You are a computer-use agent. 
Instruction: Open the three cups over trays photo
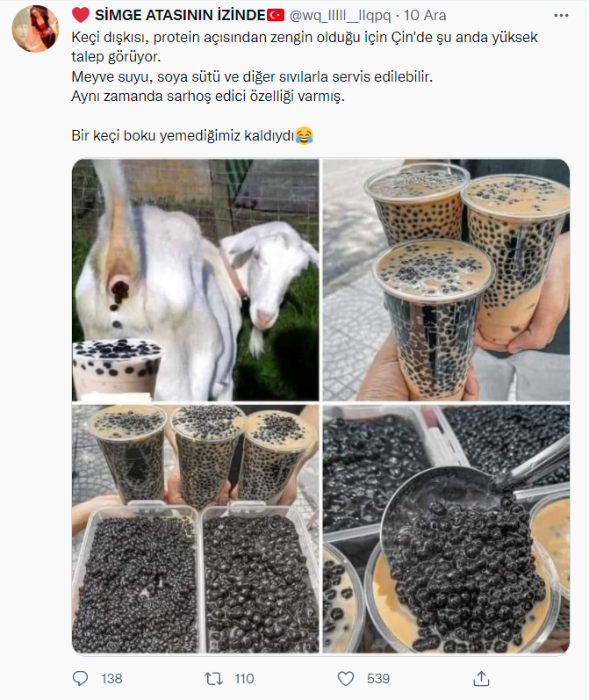tap(196, 529)
